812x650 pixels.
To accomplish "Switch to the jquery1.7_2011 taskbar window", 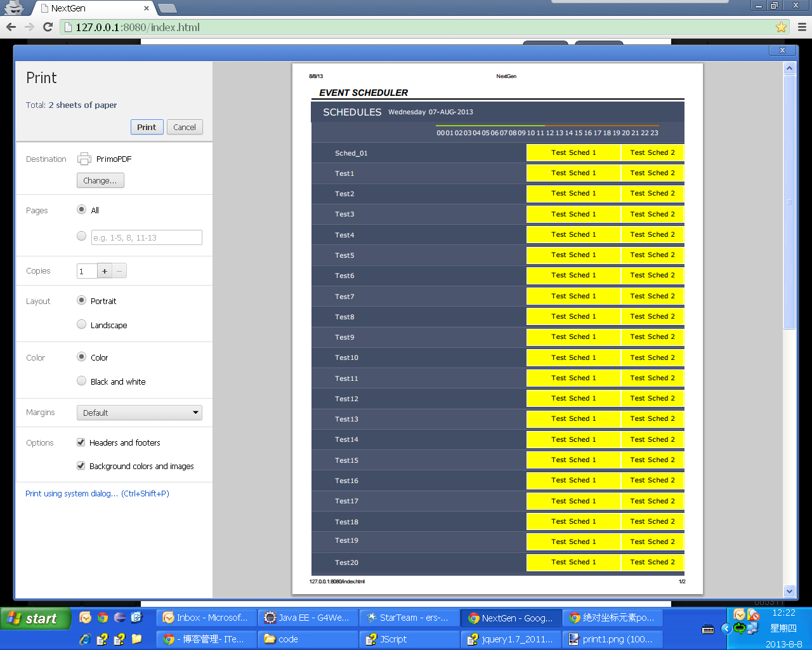I will tap(511, 639).
